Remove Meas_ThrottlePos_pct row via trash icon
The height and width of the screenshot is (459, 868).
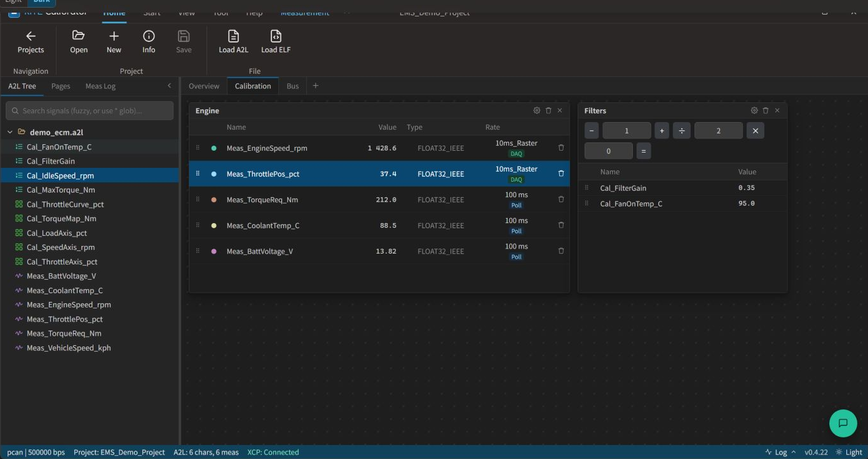click(561, 174)
